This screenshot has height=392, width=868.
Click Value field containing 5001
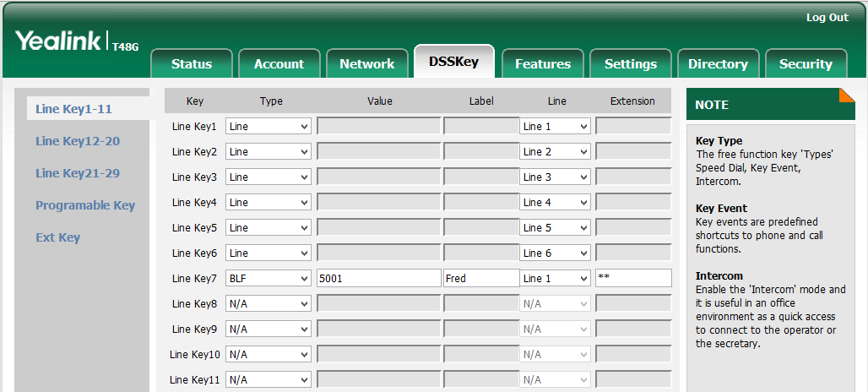(378, 279)
